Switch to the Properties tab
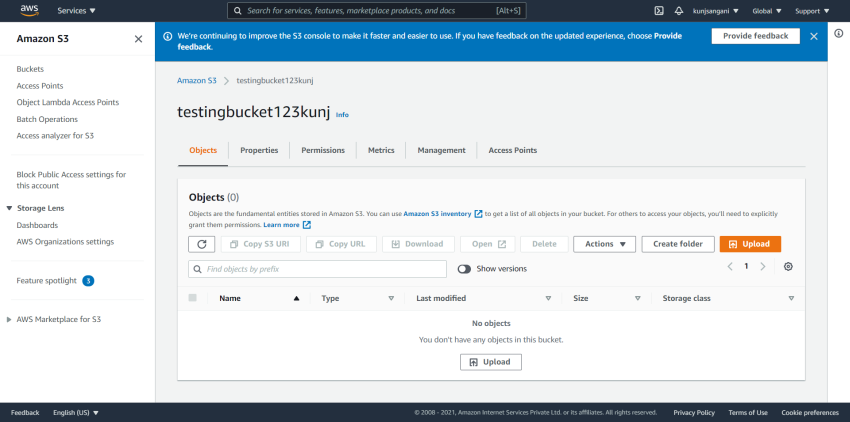The height and width of the screenshot is (422, 850). (x=259, y=150)
